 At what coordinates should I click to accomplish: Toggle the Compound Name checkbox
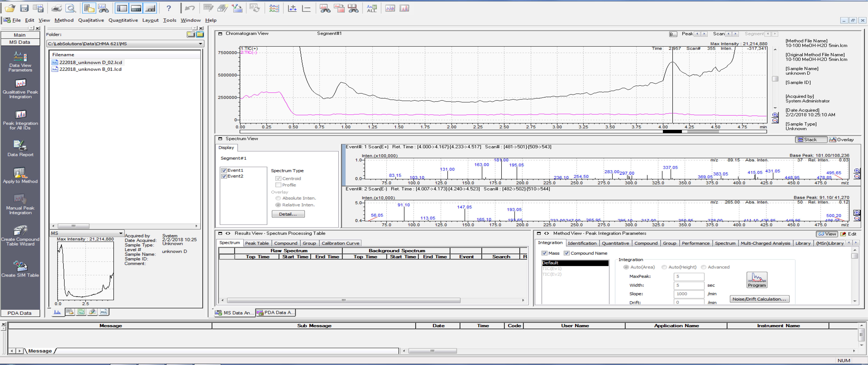coord(566,253)
